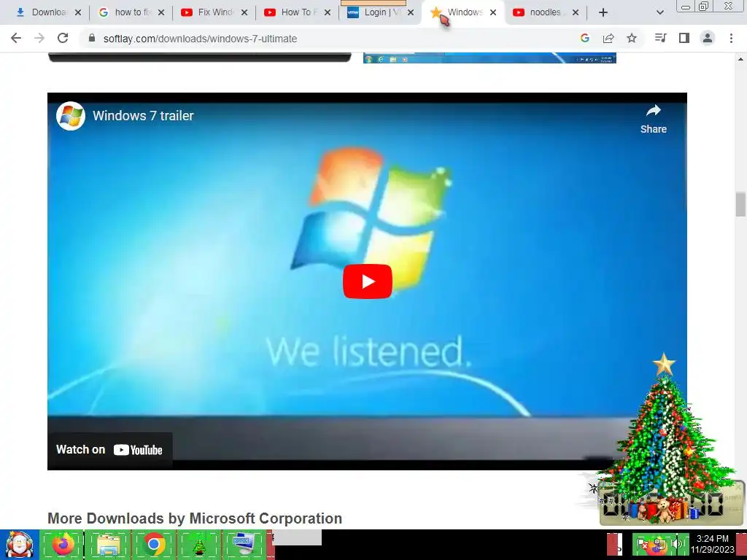Click the taskbar clock showing 3:24 PM
Image resolution: width=747 pixels, height=560 pixels.
pyautogui.click(x=712, y=544)
